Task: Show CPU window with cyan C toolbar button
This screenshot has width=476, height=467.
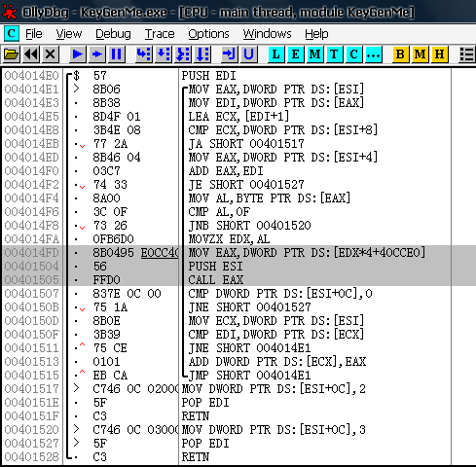Action: [354, 54]
